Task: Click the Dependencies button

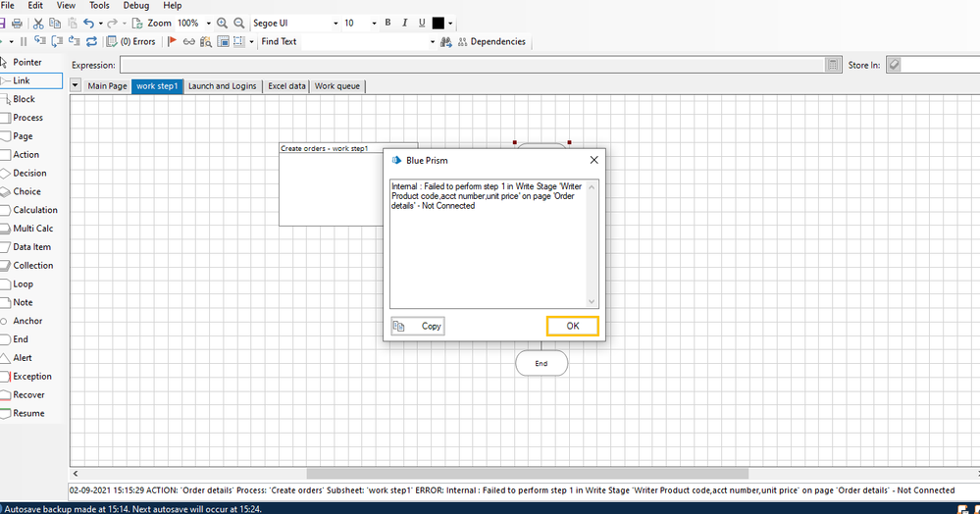Action: (x=491, y=42)
